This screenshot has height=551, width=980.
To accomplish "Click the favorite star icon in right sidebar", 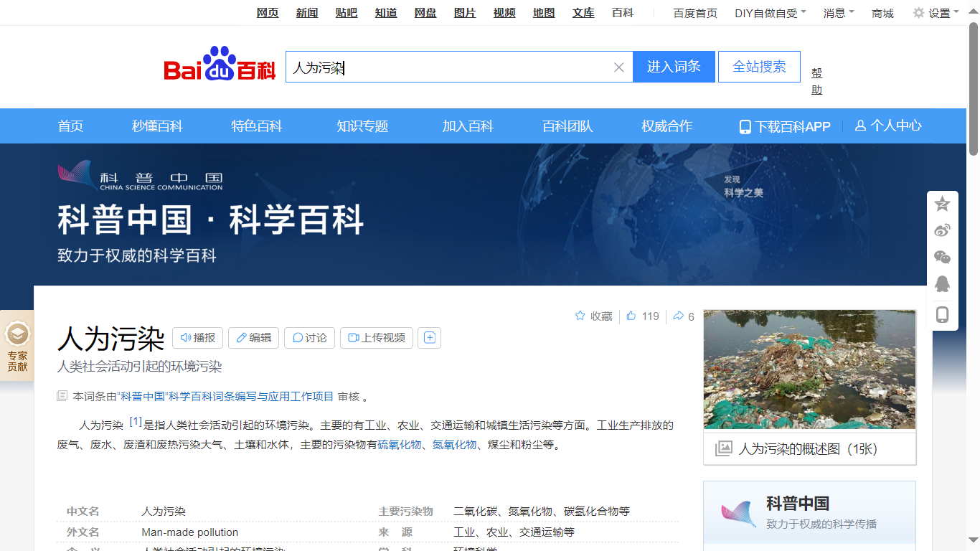I will (943, 204).
